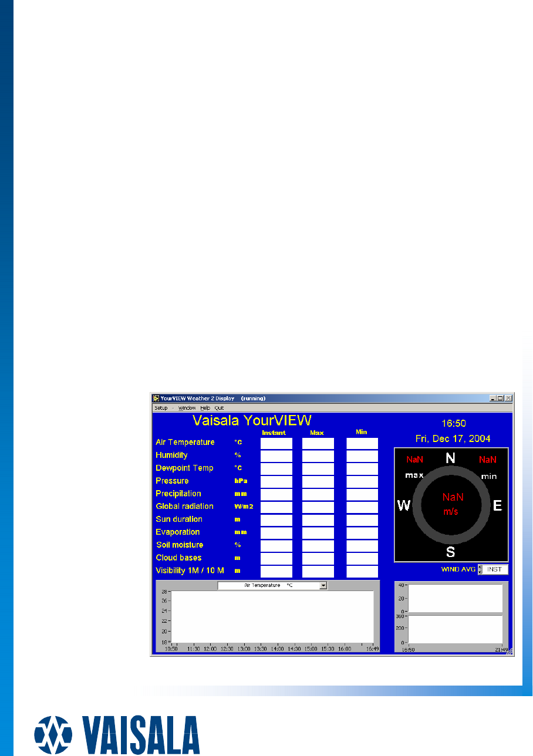This screenshot has height=756, width=533.
Task: Click the YourVIEW app icon in title bar
Action: coord(156,398)
